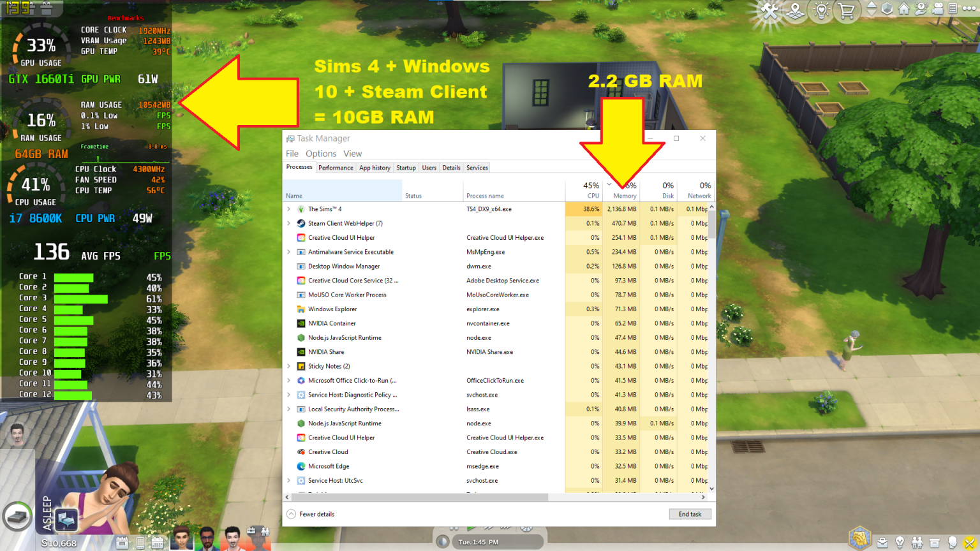Open the Memory column sort chevron
The image size is (980, 551).
[x=609, y=184]
